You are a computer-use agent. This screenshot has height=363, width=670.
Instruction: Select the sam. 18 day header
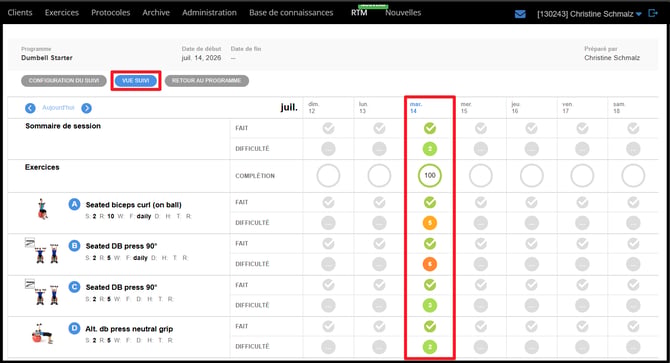click(619, 108)
